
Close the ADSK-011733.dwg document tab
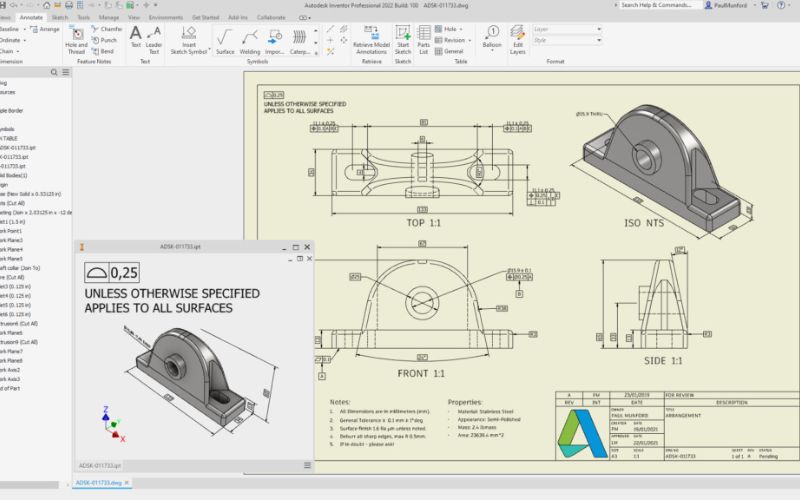(127, 483)
